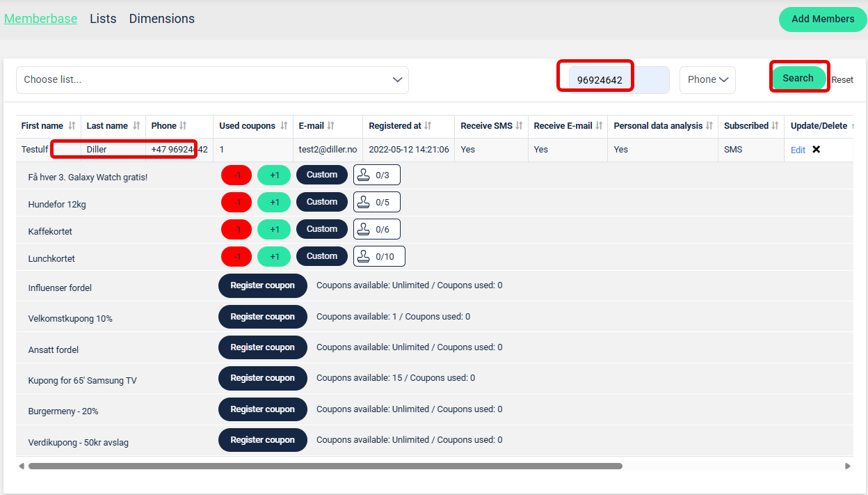Open the Choose list dropdown
868x495 pixels.
[x=212, y=80]
